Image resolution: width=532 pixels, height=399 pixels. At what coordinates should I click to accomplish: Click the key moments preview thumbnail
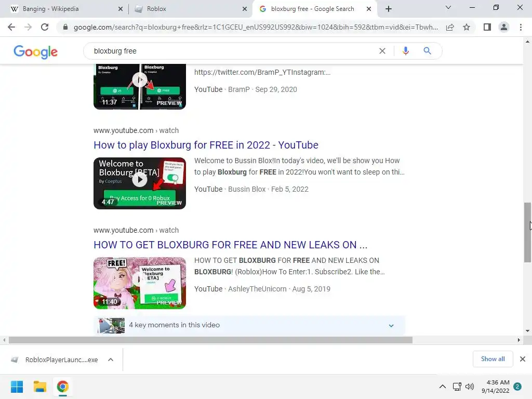coord(111,326)
